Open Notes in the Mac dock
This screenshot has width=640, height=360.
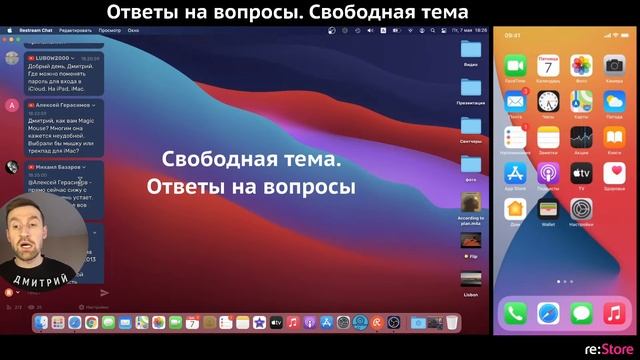click(x=242, y=323)
